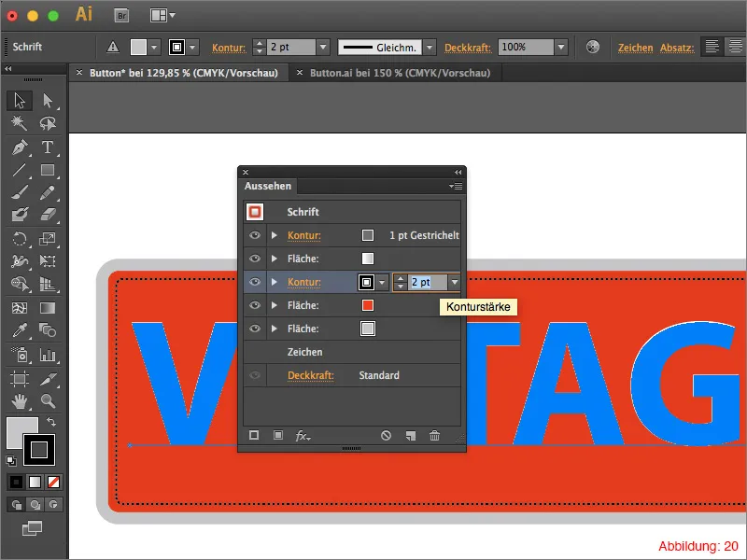Switch to Button.ai bei 150 % tab

click(x=400, y=73)
